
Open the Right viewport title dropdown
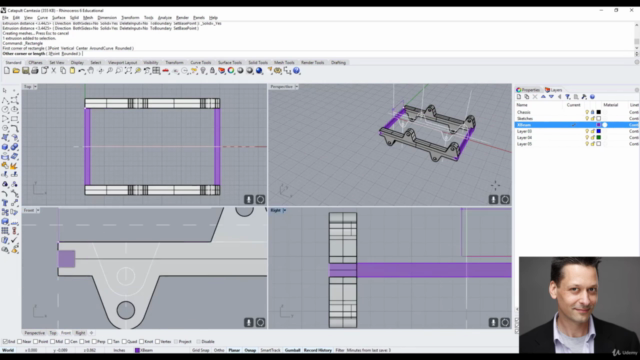coord(284,210)
